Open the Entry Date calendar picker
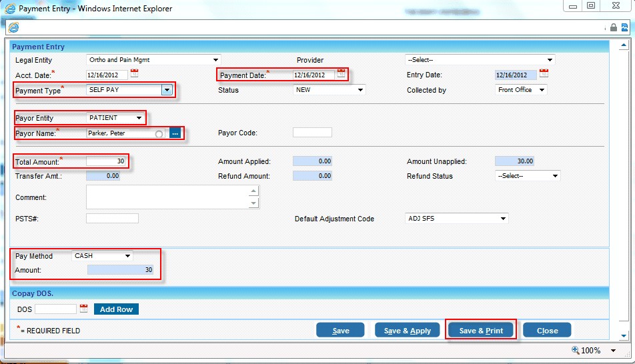 coord(544,74)
